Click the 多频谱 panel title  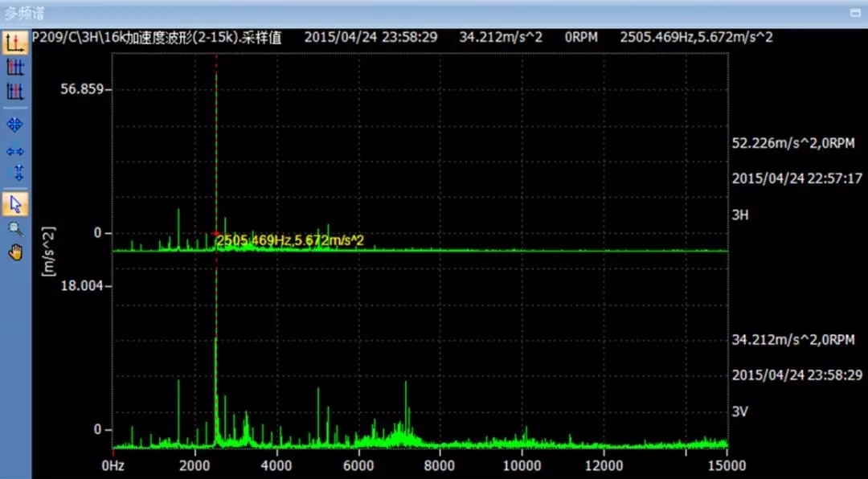point(25,13)
